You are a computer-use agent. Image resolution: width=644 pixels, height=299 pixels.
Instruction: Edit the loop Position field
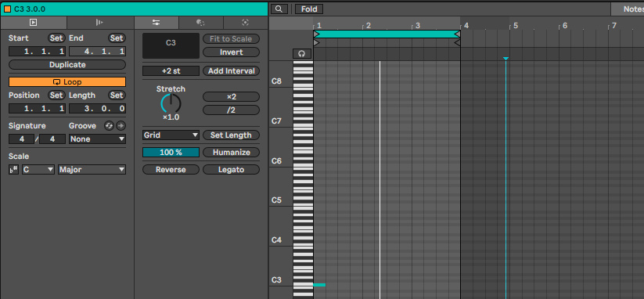pos(37,109)
